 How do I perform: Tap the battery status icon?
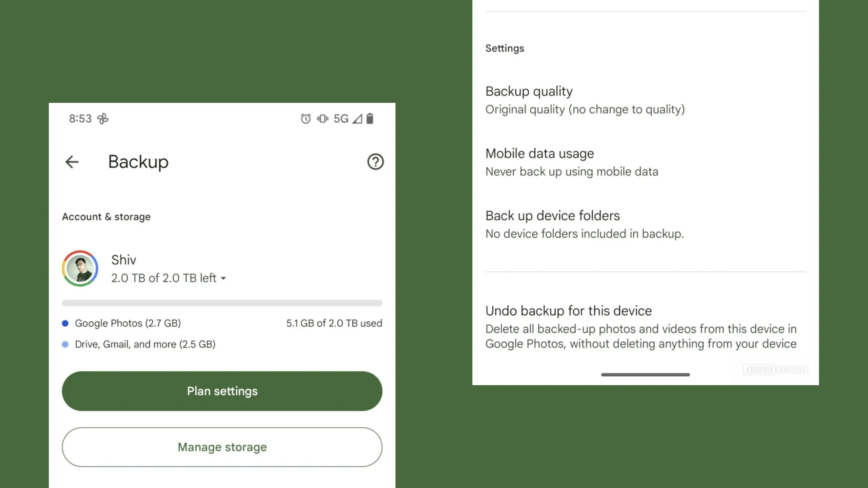[x=370, y=119]
